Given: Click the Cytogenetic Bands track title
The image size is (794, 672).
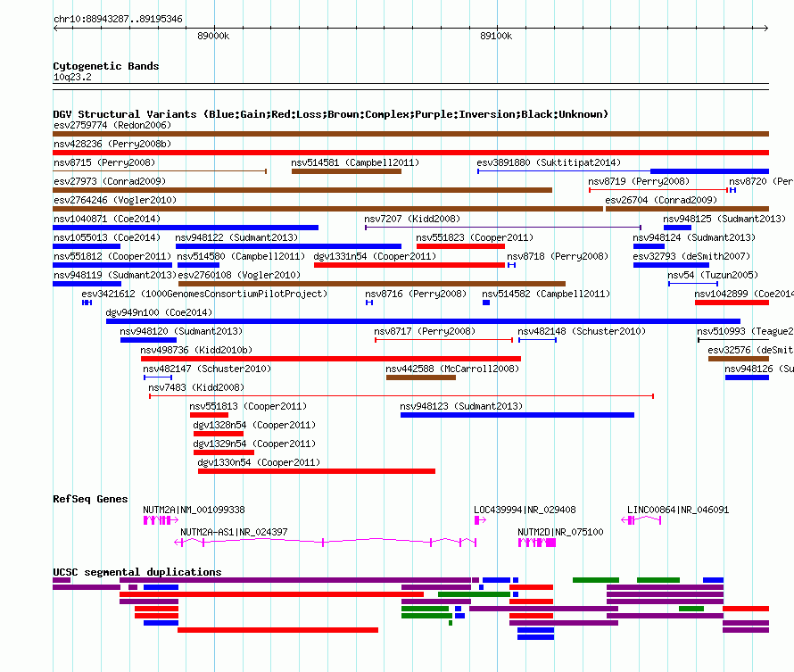Looking at the screenshot, I should (x=106, y=66).
